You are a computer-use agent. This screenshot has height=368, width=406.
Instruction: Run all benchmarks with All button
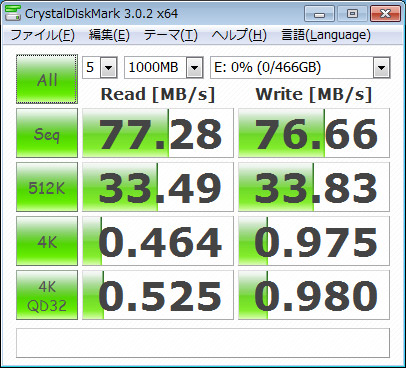[x=47, y=79]
